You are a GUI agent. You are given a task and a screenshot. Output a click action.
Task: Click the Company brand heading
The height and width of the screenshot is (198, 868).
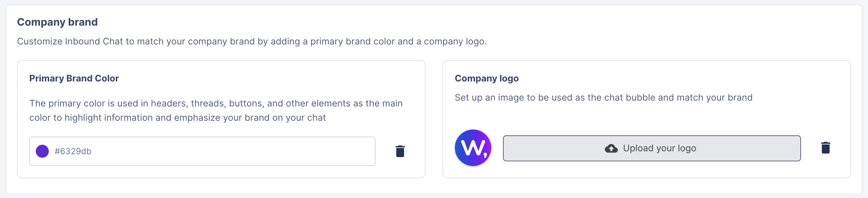point(57,22)
